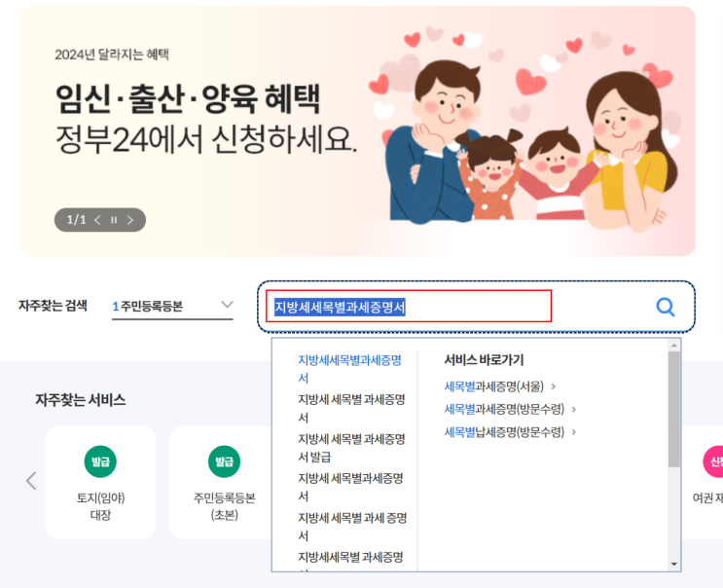Select suggestion 지방세 세목별 과세 증명서

point(352,527)
